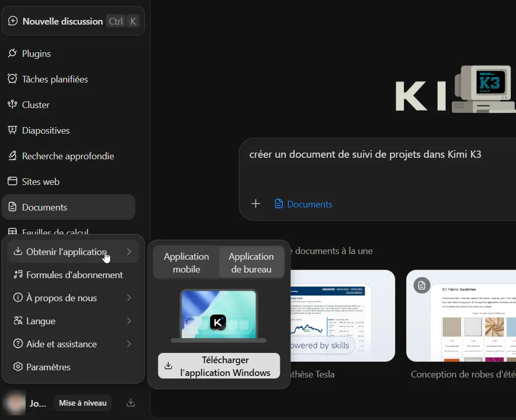Viewport: 516px width, 420px height.
Task: Switch to Application de bureau tab
Action: [251, 262]
